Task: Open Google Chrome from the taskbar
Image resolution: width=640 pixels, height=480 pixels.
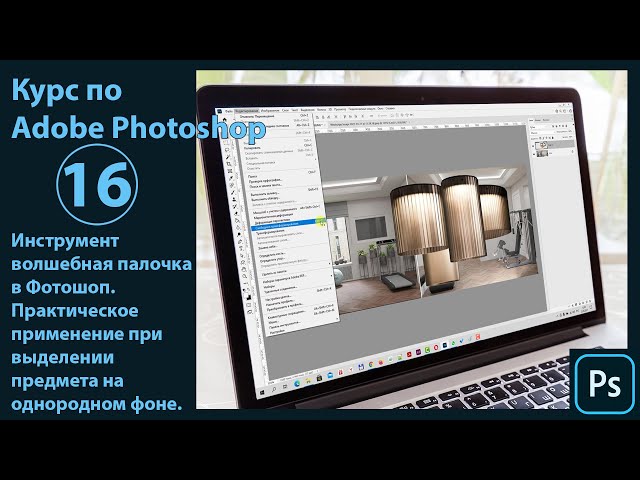Action: click(371, 364)
